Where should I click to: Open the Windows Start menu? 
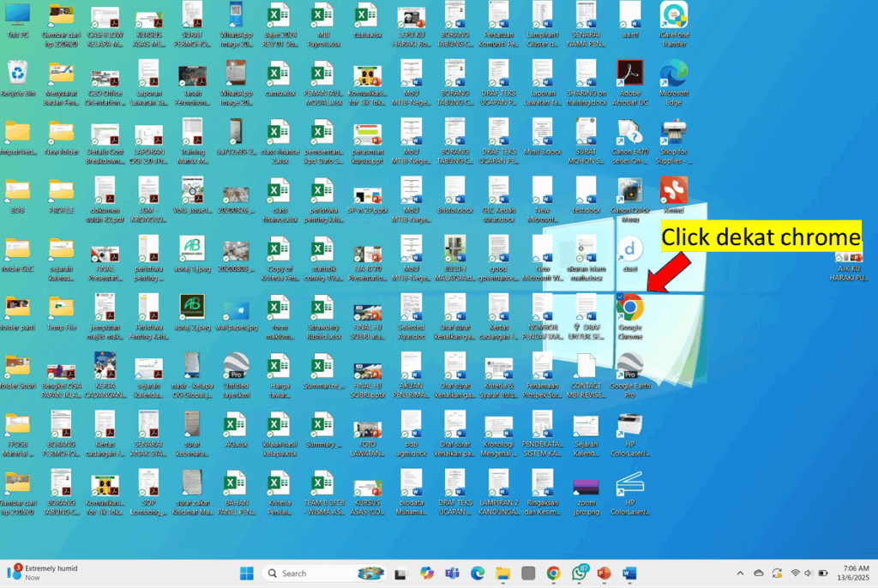tap(247, 573)
